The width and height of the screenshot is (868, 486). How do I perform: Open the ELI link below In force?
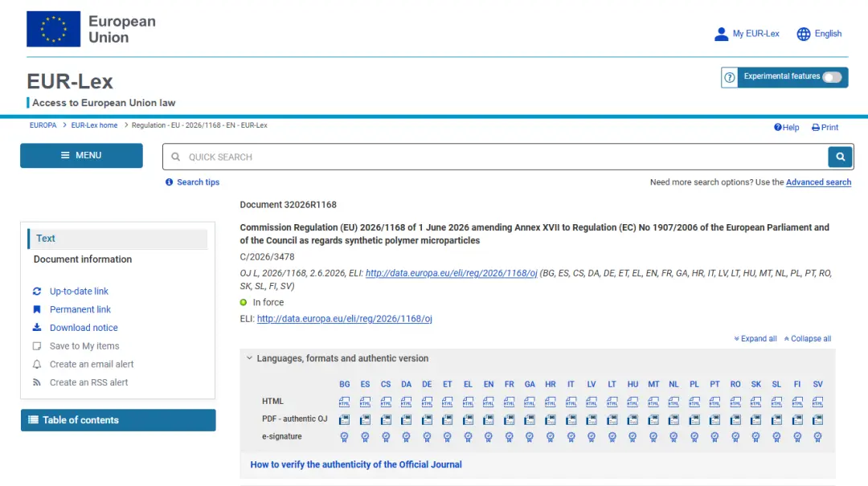(x=344, y=319)
